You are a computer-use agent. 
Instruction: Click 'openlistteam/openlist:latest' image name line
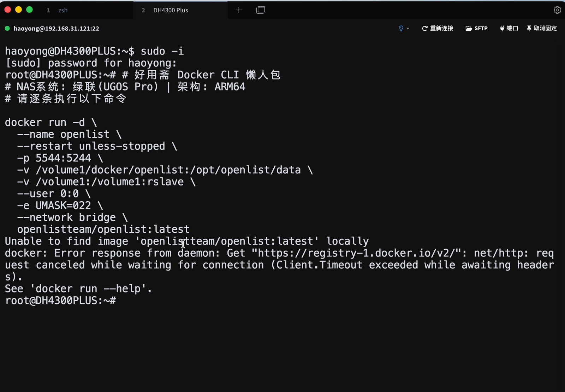coord(103,229)
